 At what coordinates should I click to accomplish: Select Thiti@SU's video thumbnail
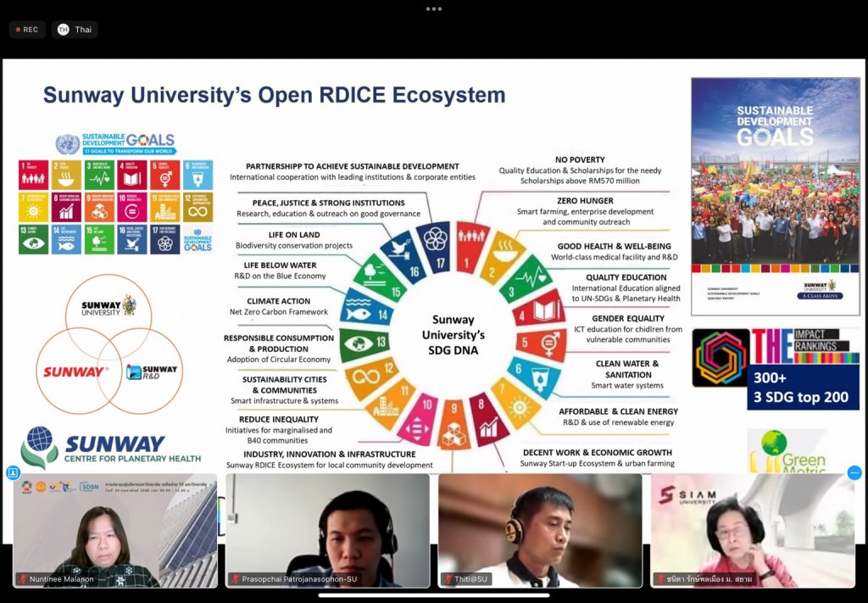(540, 530)
